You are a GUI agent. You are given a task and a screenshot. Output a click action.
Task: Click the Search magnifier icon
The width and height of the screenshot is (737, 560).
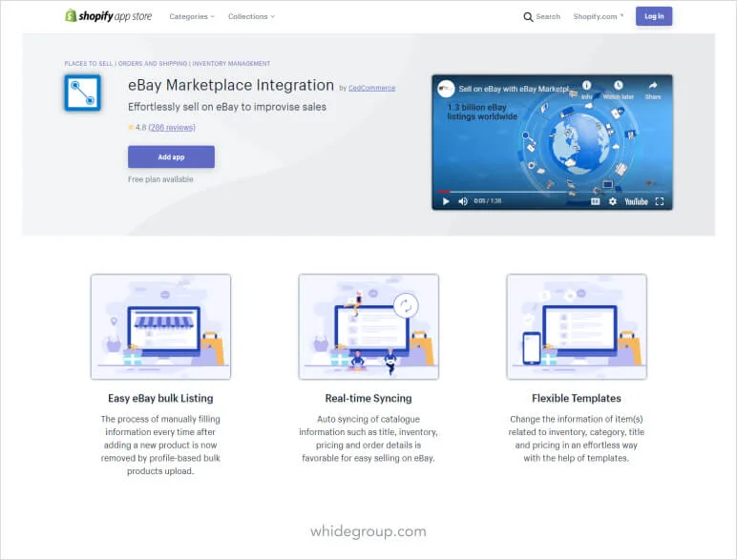pyautogui.click(x=528, y=17)
